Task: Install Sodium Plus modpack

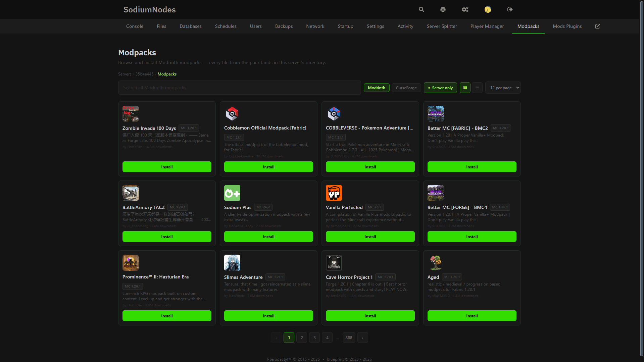Action: click(x=268, y=237)
